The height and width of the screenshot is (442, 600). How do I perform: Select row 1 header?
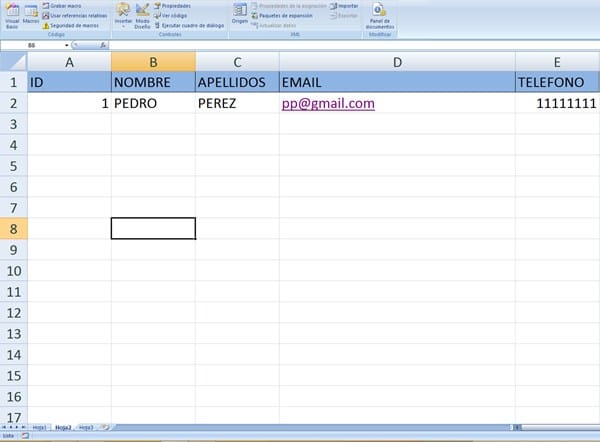(x=13, y=82)
